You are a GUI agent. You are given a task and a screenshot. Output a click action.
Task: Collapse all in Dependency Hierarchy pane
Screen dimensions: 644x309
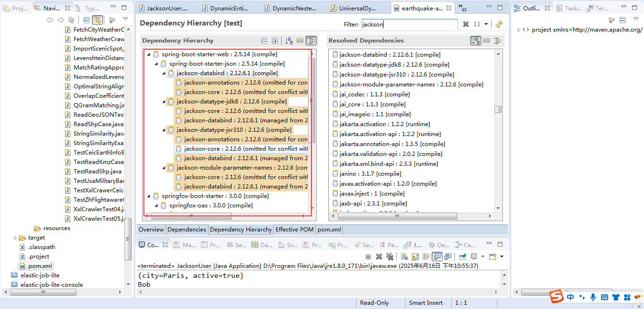pyautogui.click(x=264, y=41)
